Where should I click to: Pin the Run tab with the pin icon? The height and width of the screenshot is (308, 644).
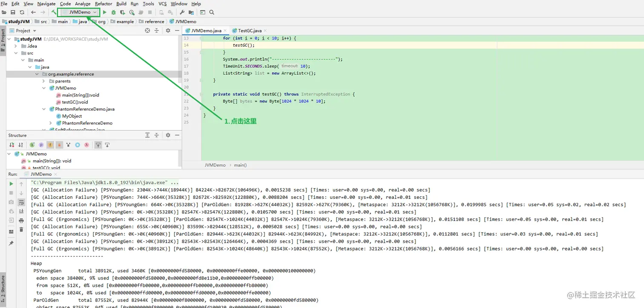(x=11, y=243)
